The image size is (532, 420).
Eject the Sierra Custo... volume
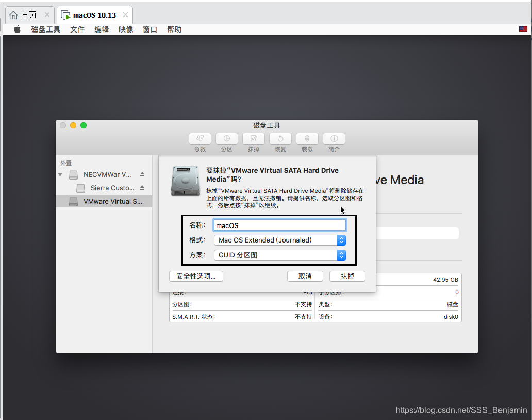142,188
